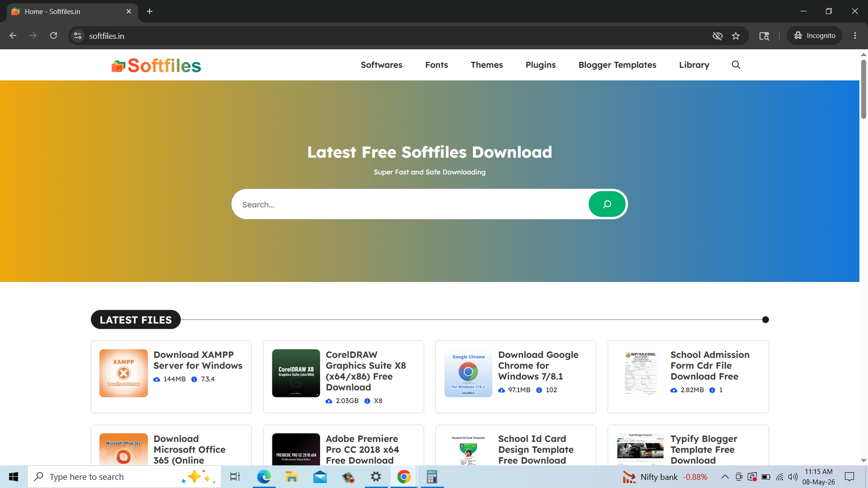Open Task View on the taskbar
Viewport: 868px width, 488px height.
tap(235, 477)
